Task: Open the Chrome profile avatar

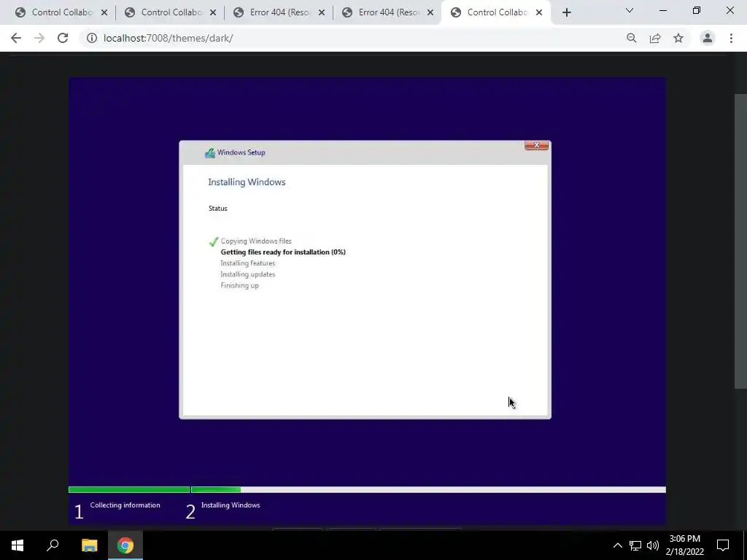Action: pos(708,38)
